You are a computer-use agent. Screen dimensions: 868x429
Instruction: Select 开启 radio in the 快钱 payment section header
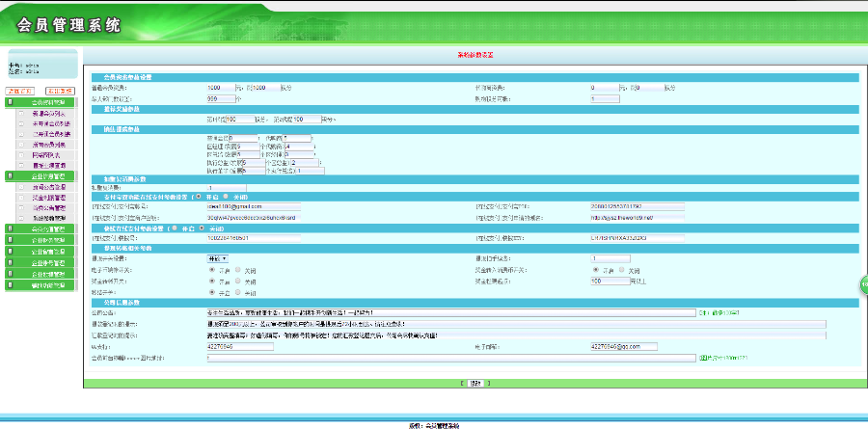175,228
